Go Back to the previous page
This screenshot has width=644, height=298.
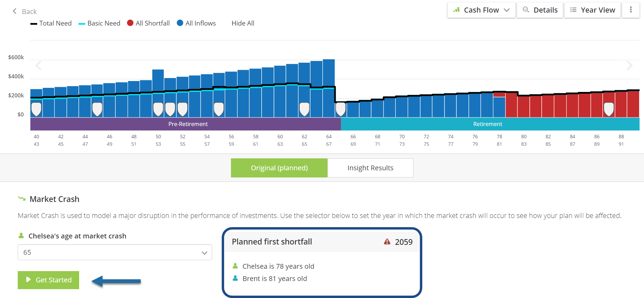(25, 12)
